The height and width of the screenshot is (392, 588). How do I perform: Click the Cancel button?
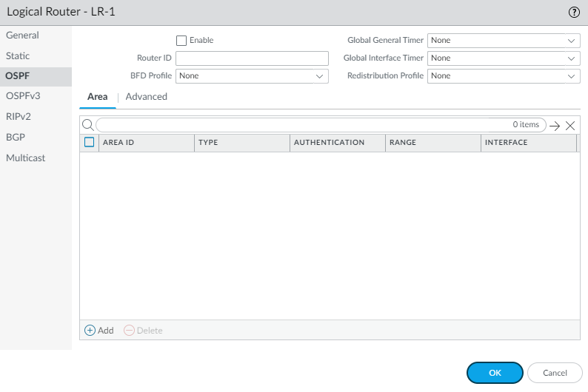(555, 373)
